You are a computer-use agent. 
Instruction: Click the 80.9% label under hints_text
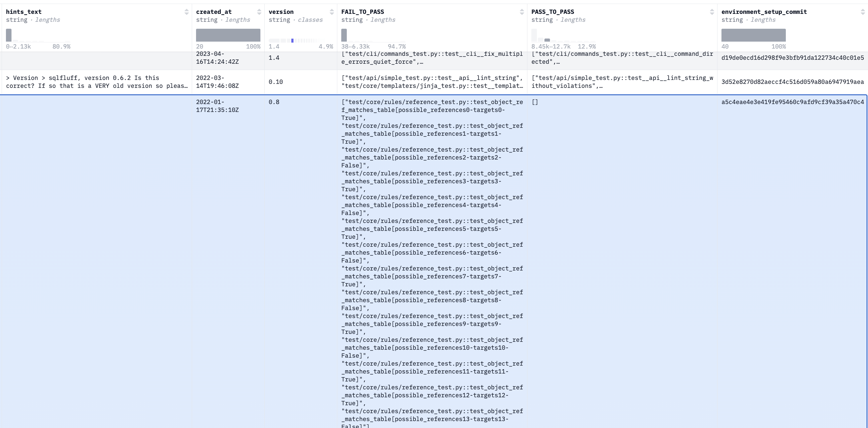(62, 47)
